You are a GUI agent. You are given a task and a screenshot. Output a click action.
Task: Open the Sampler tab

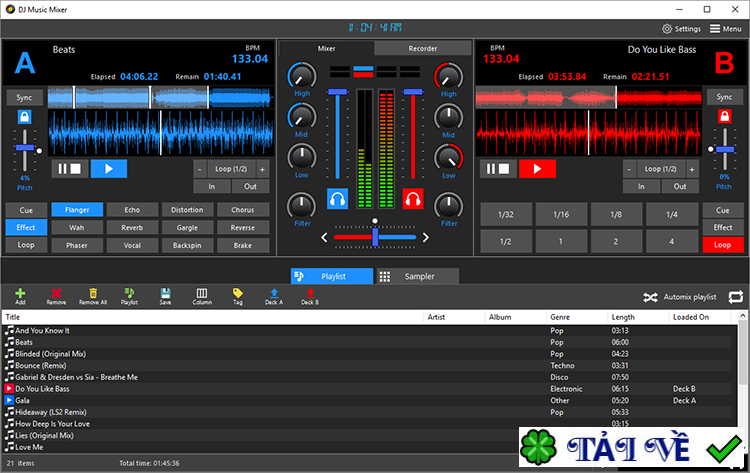coord(418,276)
